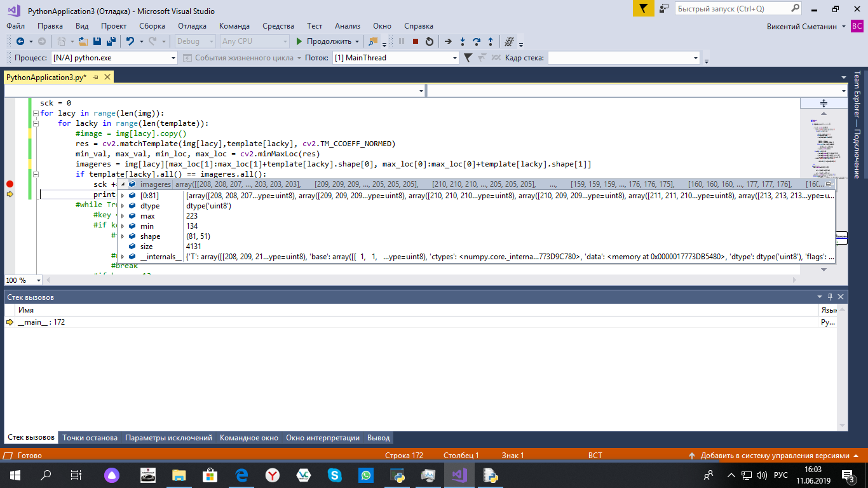This screenshot has width=868, height=488.
Task: Click the Show Next Statement arrow icon
Action: [448, 41]
